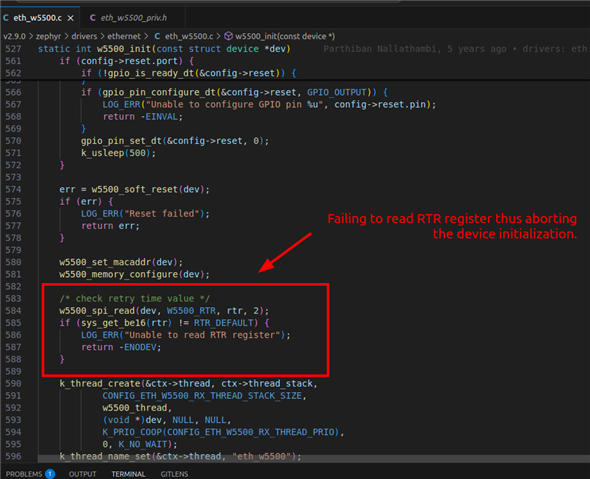Open the GITLENS panel tab
The height and width of the screenshot is (479, 590).
coord(174,474)
